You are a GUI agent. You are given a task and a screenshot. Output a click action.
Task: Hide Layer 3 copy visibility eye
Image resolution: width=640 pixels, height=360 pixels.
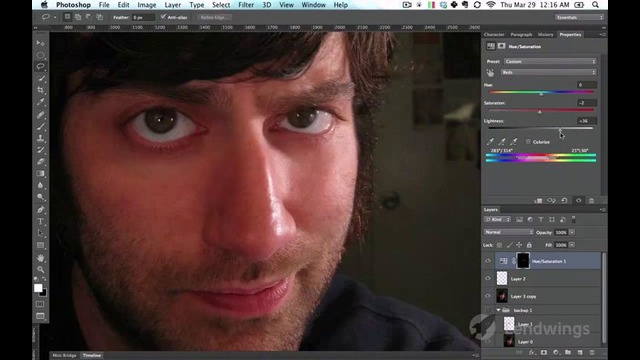tap(488, 296)
